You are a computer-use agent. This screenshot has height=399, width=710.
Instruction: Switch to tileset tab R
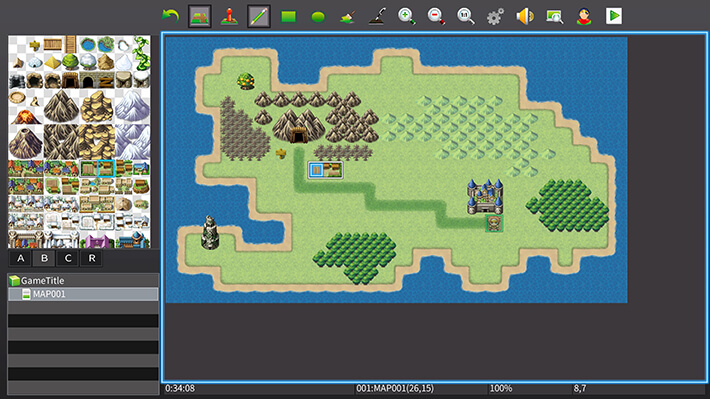pos(92,258)
